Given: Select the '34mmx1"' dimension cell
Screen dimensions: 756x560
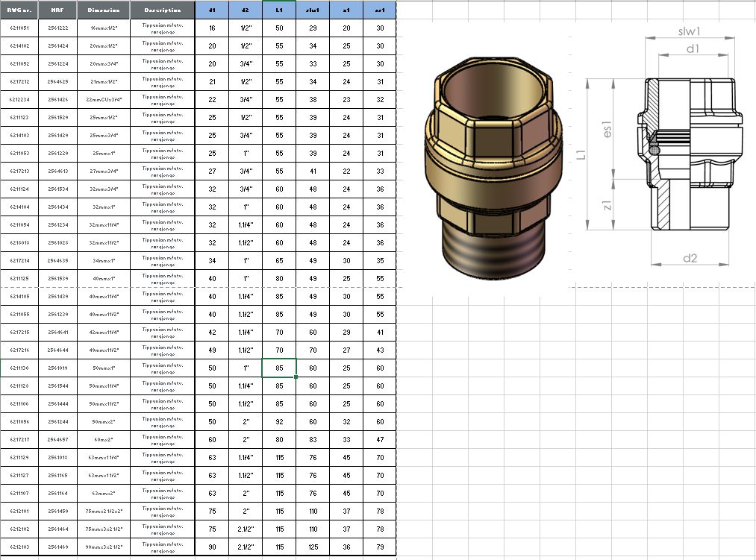Looking at the screenshot, I should tap(103, 261).
